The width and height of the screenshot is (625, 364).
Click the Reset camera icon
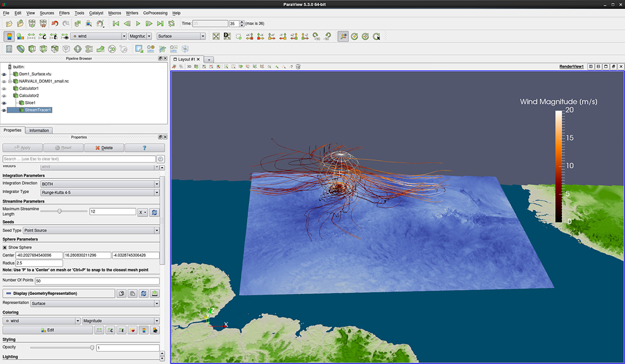(x=216, y=36)
